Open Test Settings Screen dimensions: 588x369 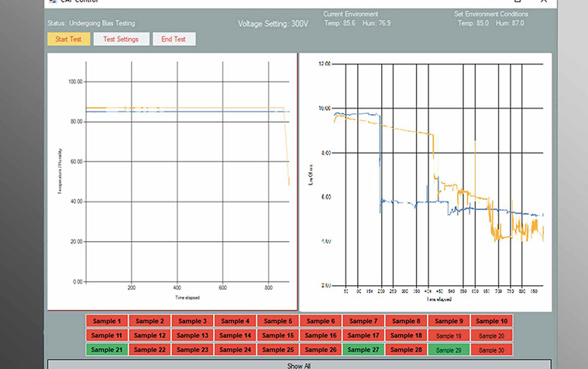121,39
